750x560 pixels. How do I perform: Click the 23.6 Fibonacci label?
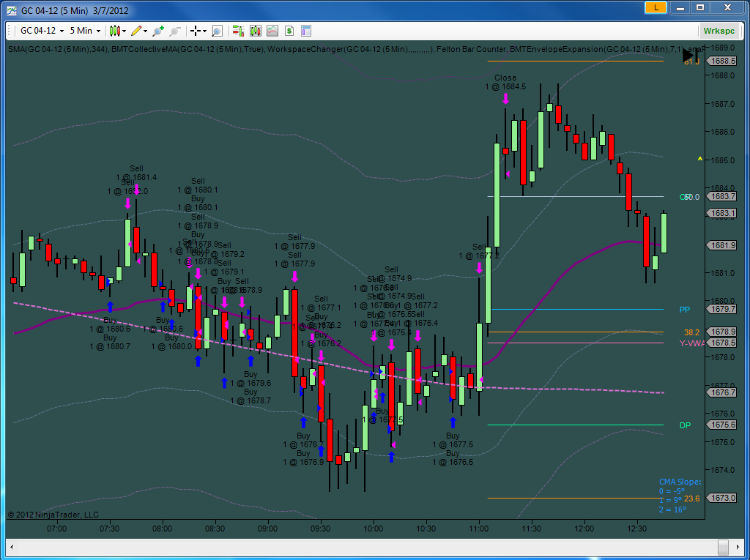[x=691, y=499]
